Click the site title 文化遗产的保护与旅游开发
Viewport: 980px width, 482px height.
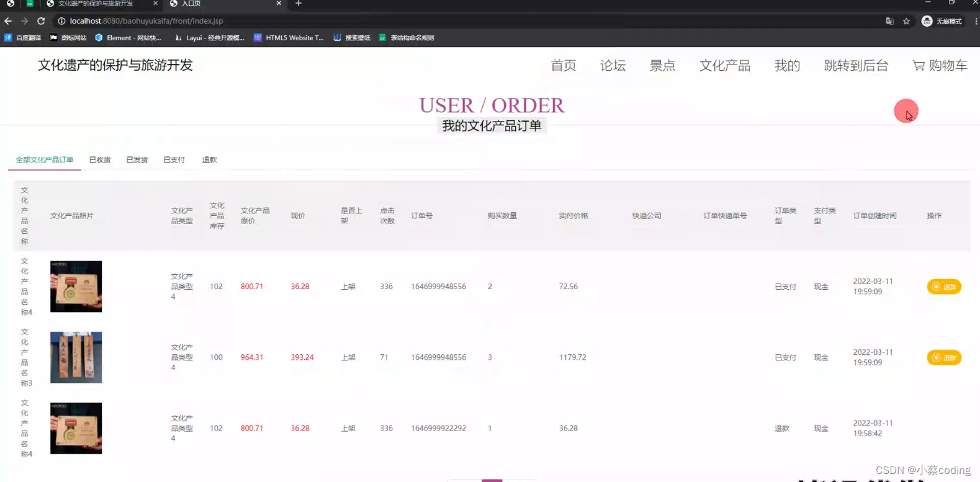click(115, 65)
